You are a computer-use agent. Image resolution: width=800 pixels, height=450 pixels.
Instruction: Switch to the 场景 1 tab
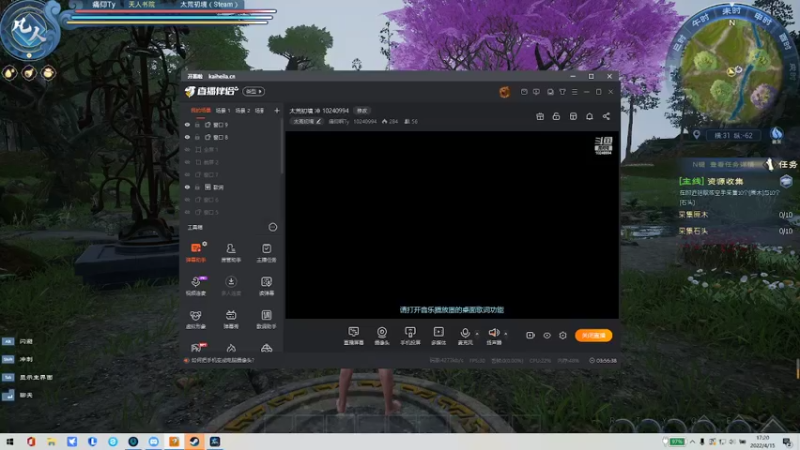pos(222,110)
